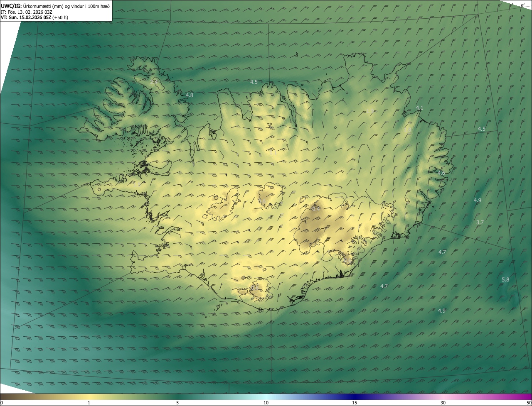Viewport: 532px width, 406px height.
Task: Click the 4.8 precipitable water value on the map
Action: (190, 95)
